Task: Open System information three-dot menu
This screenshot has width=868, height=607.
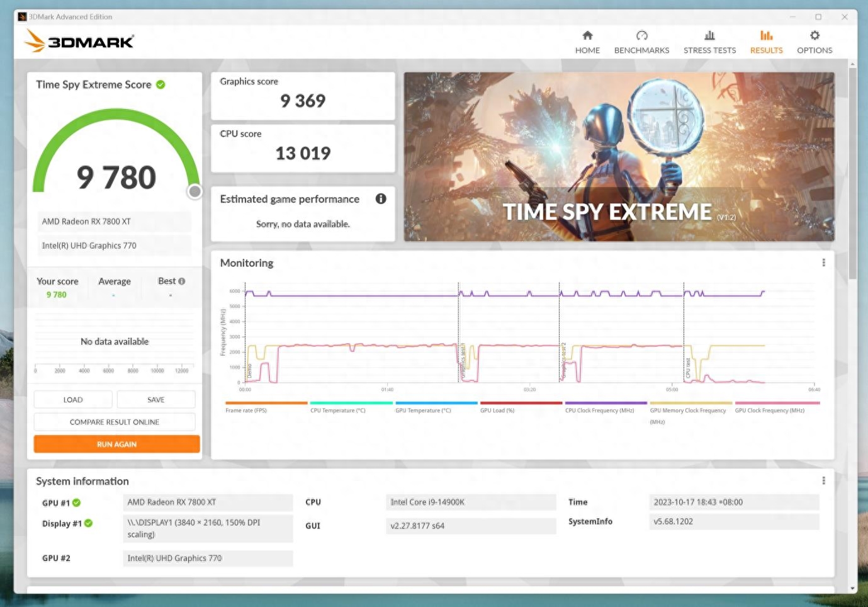Action: (x=823, y=480)
